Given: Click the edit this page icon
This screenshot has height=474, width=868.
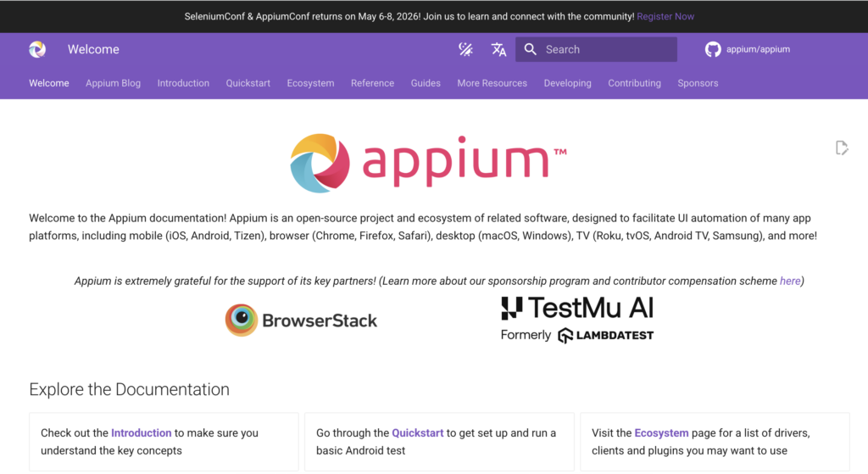Looking at the screenshot, I should (x=842, y=148).
